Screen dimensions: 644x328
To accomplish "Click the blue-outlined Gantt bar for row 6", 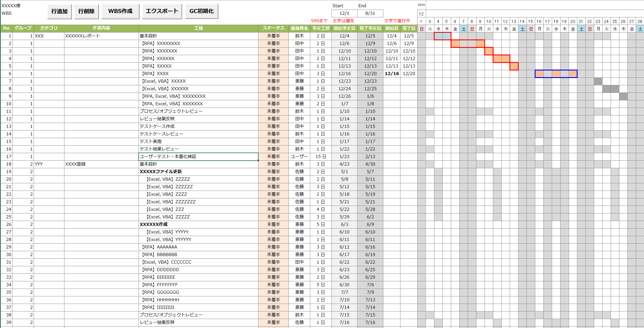I will pos(556,74).
